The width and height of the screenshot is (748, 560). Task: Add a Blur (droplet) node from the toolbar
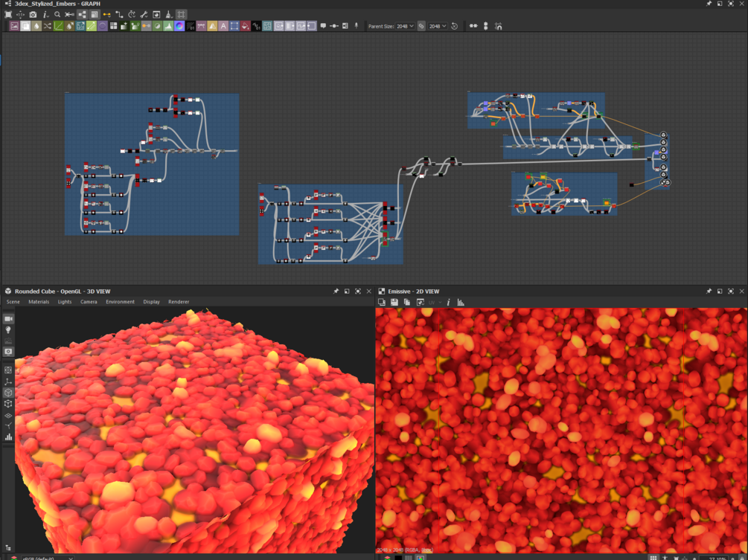[x=36, y=26]
